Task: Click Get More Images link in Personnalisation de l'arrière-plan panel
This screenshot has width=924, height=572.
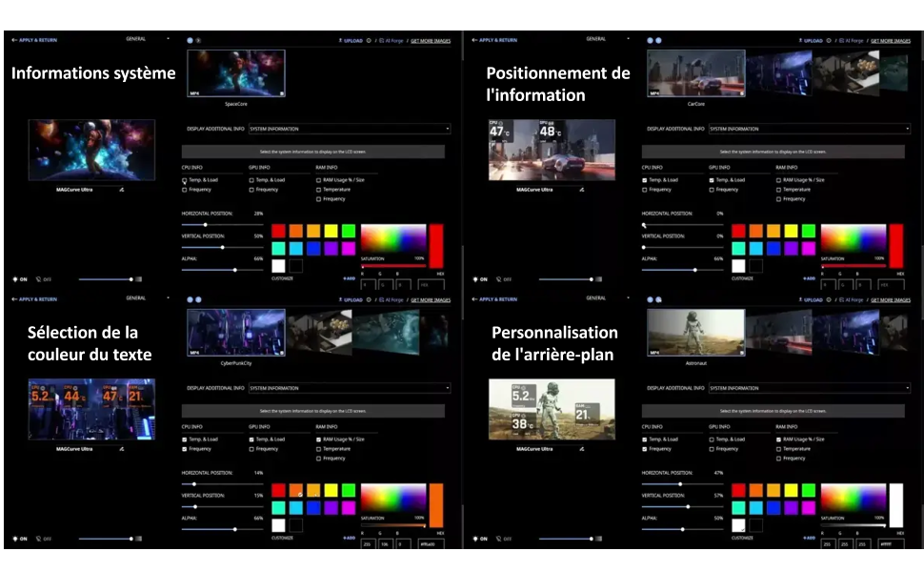Action: 891,300
